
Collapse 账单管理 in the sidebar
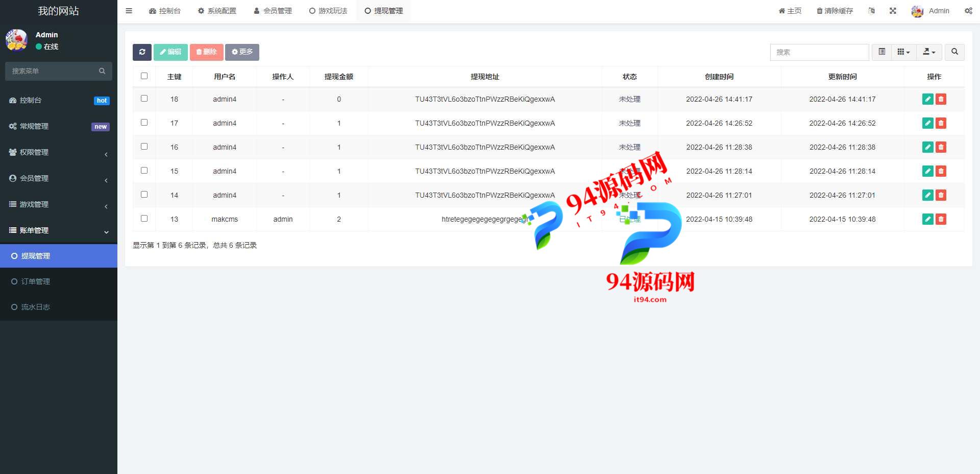click(x=59, y=230)
